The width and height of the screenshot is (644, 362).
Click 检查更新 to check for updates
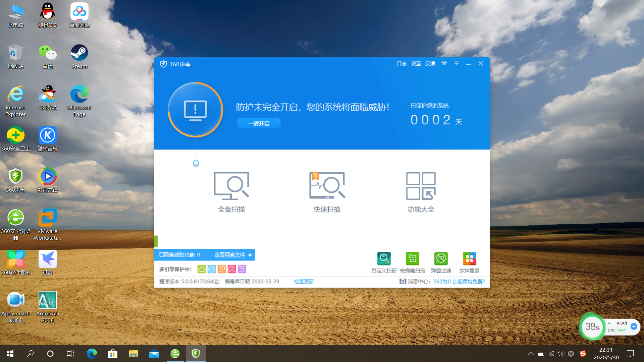tap(304, 281)
